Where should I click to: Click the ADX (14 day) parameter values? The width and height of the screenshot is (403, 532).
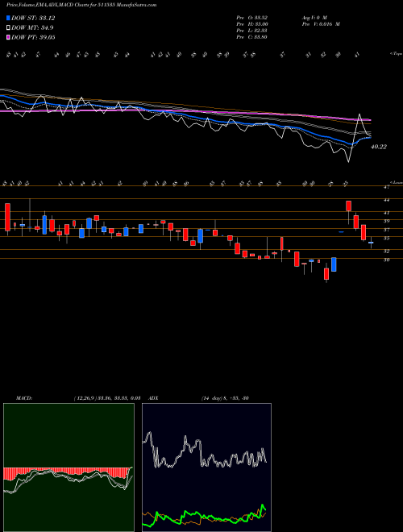pyautogui.click(x=225, y=398)
